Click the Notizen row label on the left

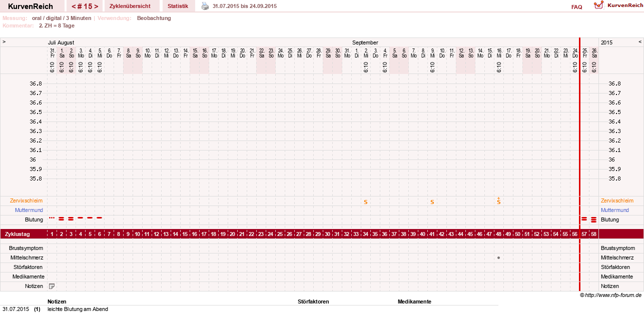pyautogui.click(x=34, y=286)
